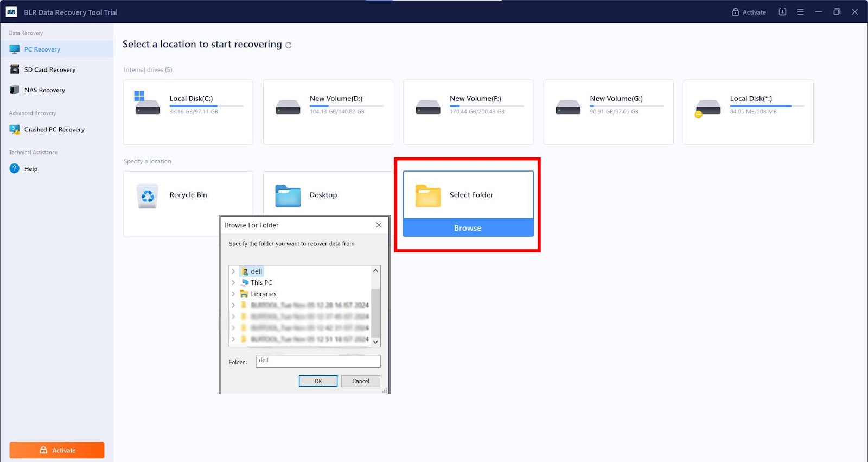Image resolution: width=868 pixels, height=462 pixels.
Task: Click the yellow Select Folder icon
Action: [x=428, y=196]
